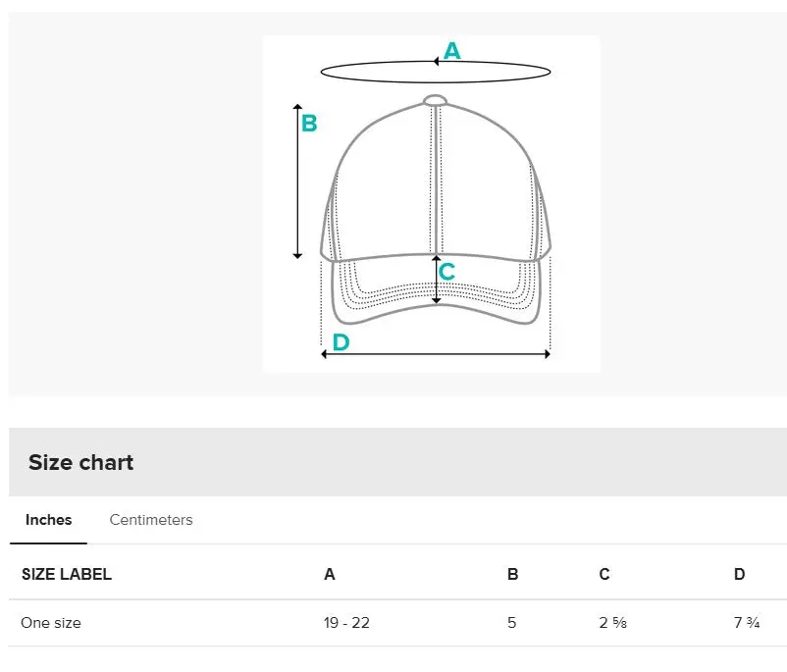Click the teal letter D below the cap
The width and height of the screenshot is (787, 672).
[x=341, y=342]
